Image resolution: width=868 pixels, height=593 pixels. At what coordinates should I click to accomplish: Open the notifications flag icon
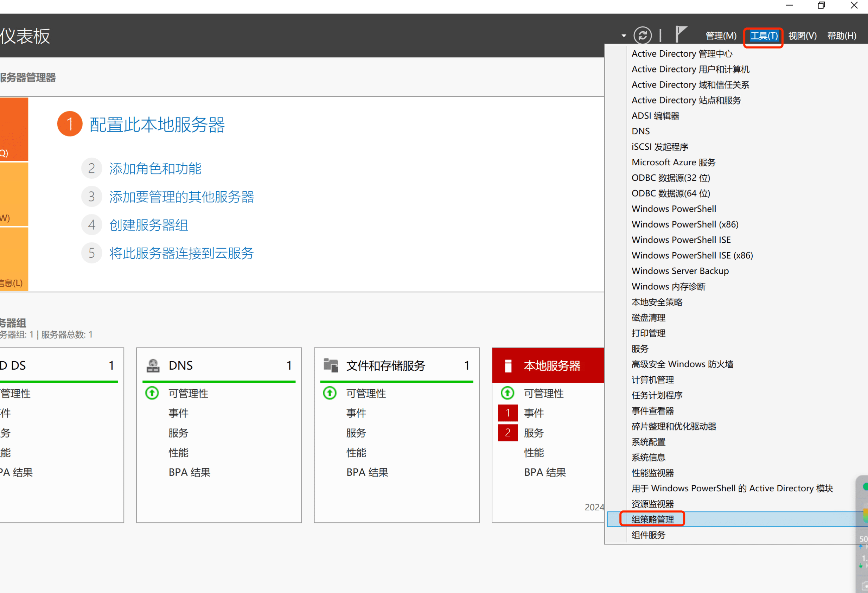pyautogui.click(x=681, y=34)
